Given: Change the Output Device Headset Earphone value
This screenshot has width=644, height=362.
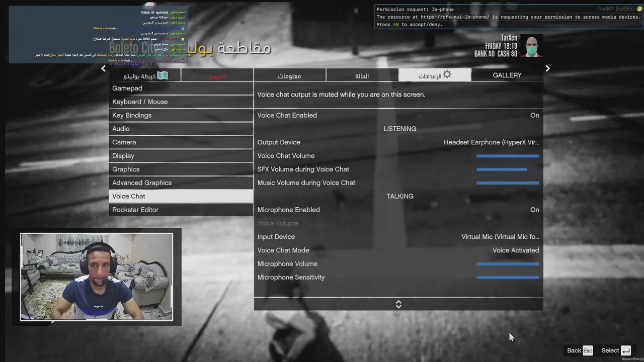Looking at the screenshot, I should [491, 142].
